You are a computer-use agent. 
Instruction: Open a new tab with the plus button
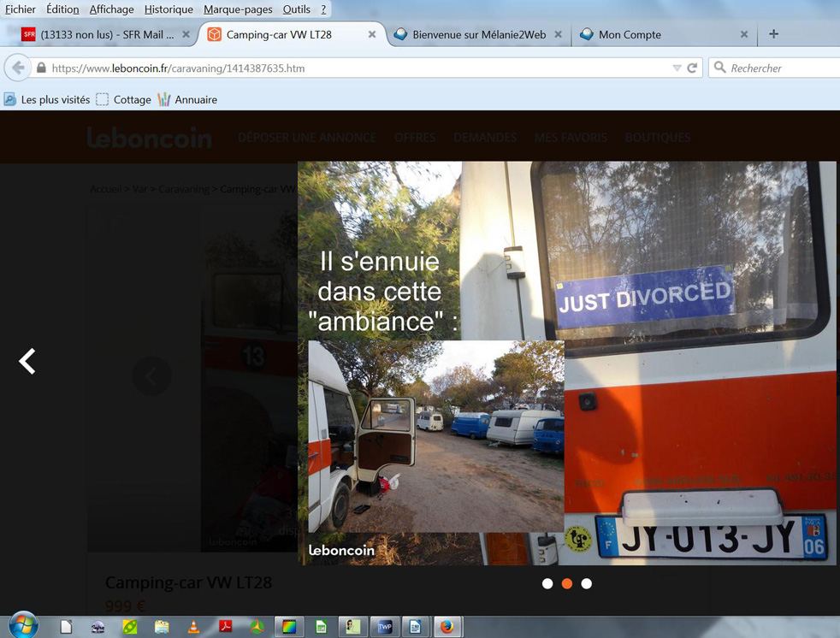[773, 34]
